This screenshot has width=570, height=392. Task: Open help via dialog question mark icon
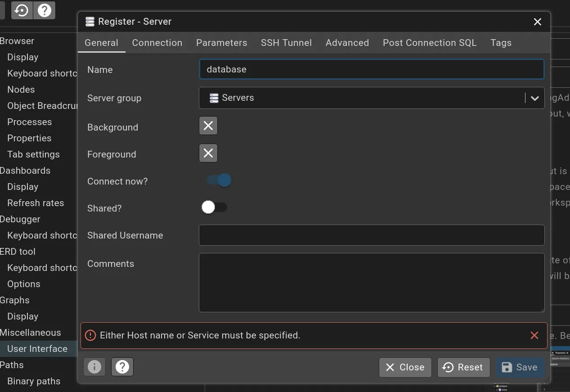point(122,367)
